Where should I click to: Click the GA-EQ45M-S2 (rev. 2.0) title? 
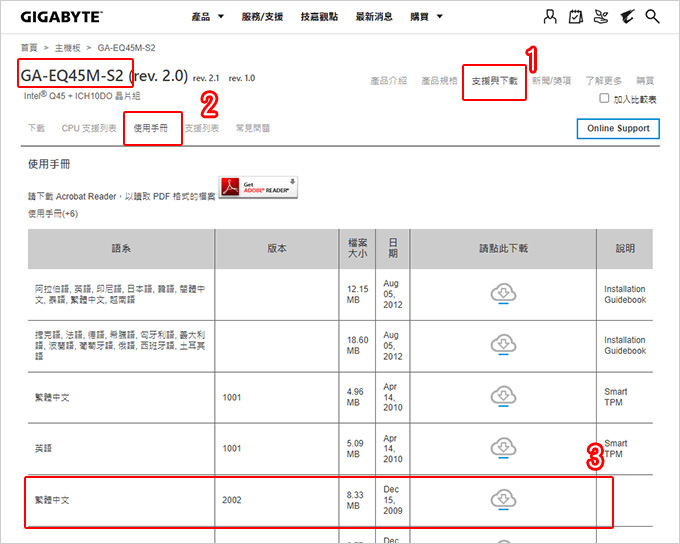pyautogui.click(x=104, y=76)
